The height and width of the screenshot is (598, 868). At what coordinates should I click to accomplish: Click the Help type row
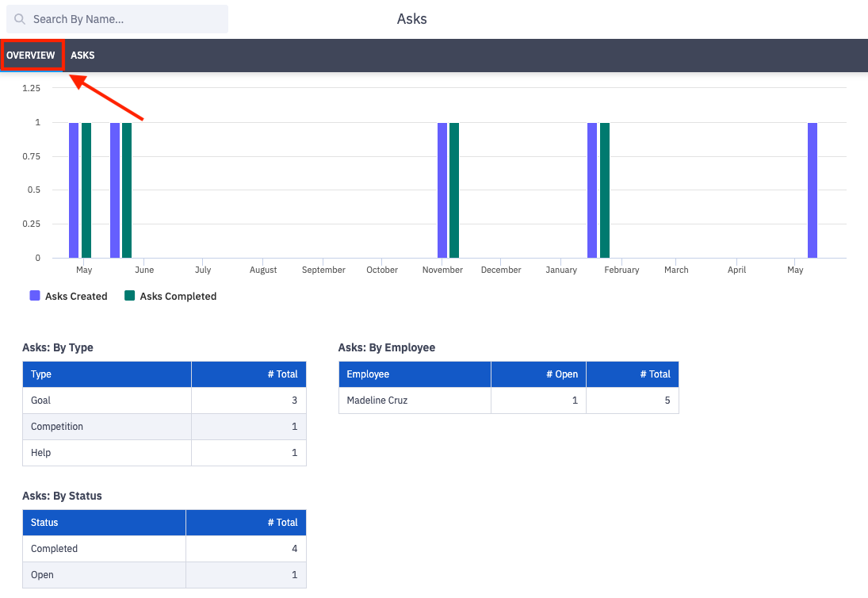41,453
